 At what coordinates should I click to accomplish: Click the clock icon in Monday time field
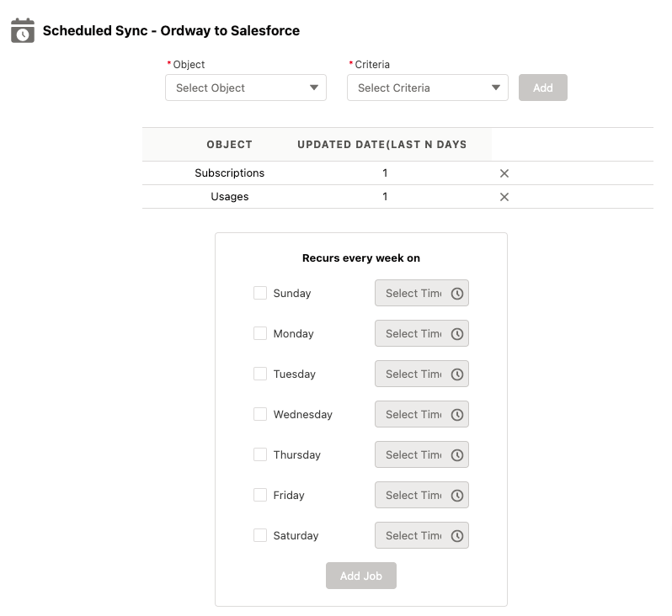(457, 334)
